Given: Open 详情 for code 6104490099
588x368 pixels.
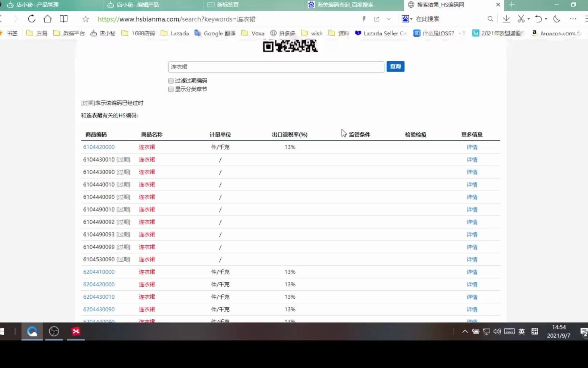Looking at the screenshot, I should (472, 247).
